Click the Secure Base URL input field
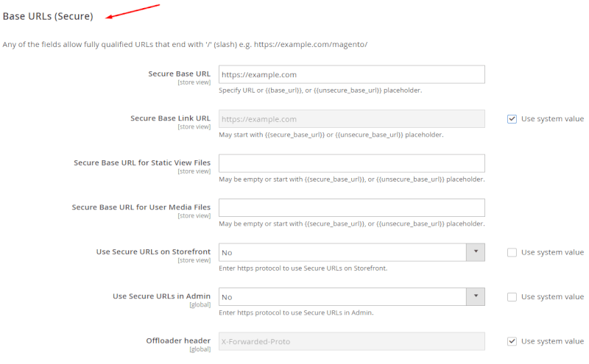The height and width of the screenshot is (364, 589). coord(352,74)
